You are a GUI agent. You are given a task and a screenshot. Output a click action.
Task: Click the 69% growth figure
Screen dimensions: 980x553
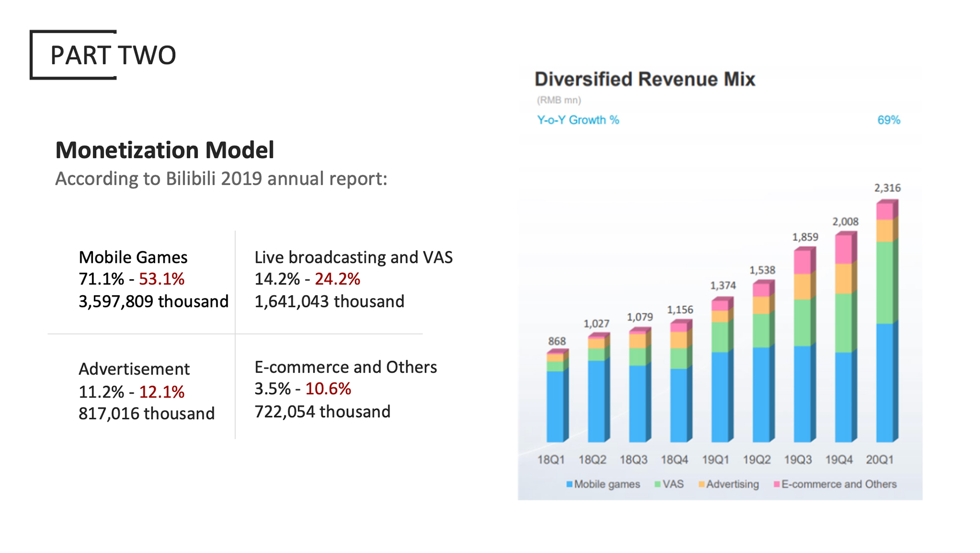(x=888, y=120)
